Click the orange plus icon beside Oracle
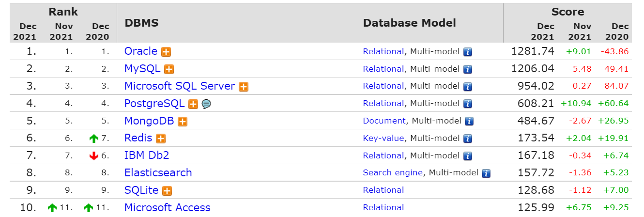Image resolution: width=644 pixels, height=217 pixels. click(166, 52)
